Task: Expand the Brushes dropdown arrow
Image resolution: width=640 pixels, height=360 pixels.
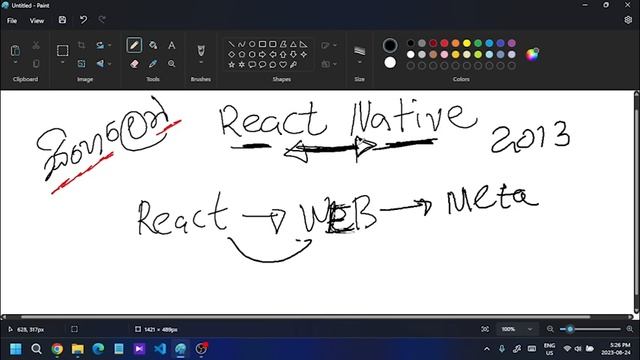Action: pos(201,62)
